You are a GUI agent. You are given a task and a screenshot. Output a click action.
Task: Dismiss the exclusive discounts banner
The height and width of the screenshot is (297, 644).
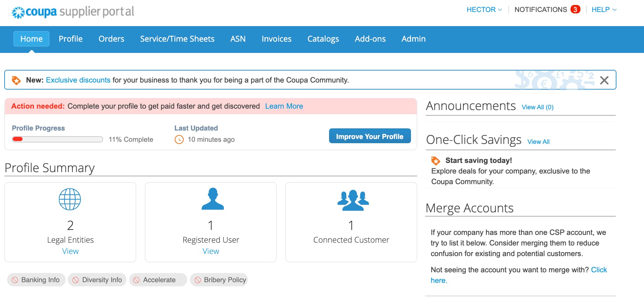(604, 80)
